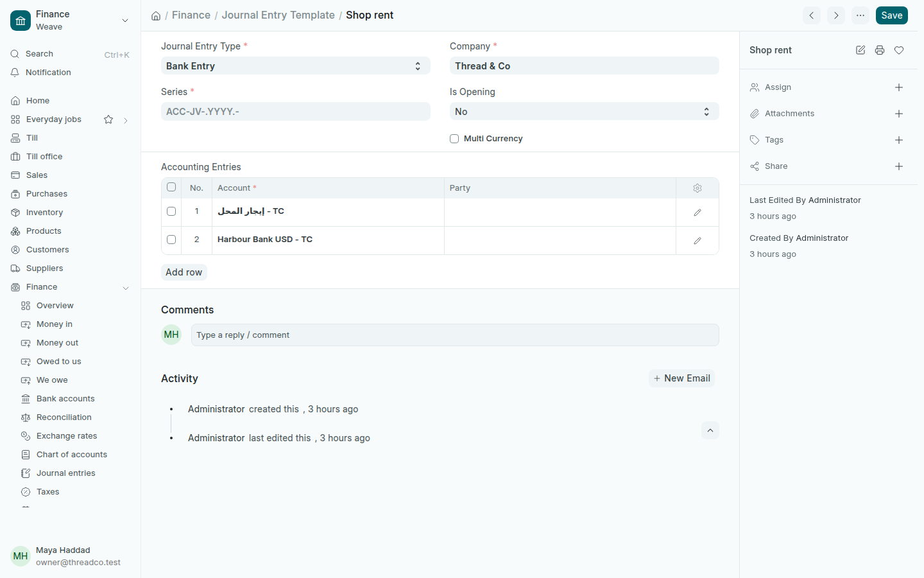Click Add row button
This screenshot has height=578, width=924.
pos(184,272)
